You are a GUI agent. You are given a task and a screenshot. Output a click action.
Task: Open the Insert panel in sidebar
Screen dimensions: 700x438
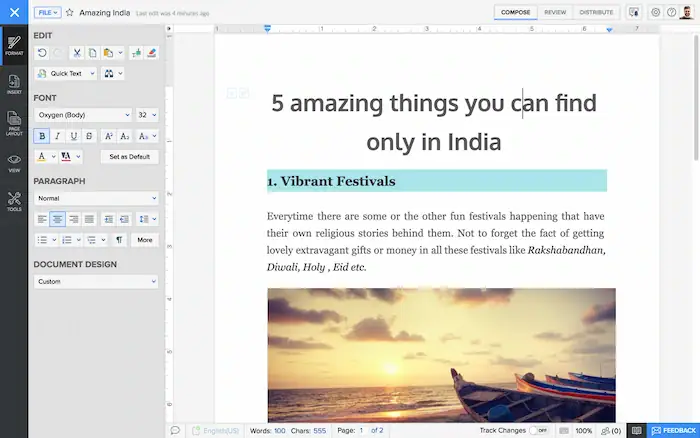coord(14,84)
